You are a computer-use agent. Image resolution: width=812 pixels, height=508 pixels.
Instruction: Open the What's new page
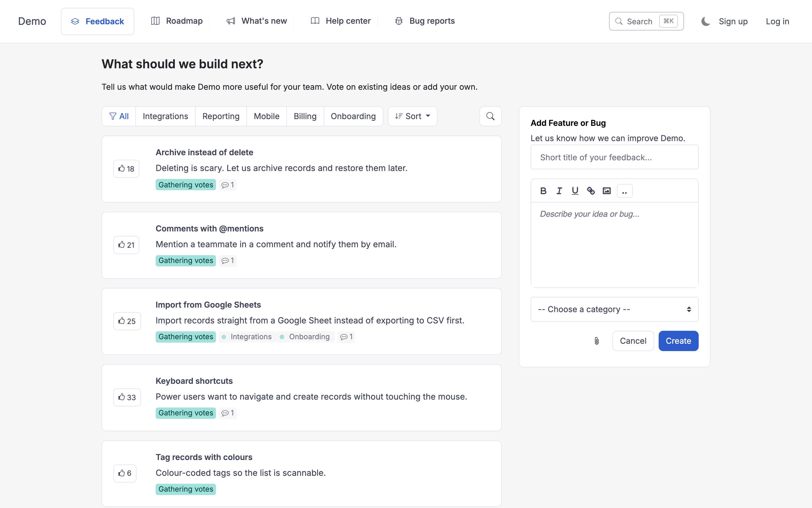tap(257, 21)
